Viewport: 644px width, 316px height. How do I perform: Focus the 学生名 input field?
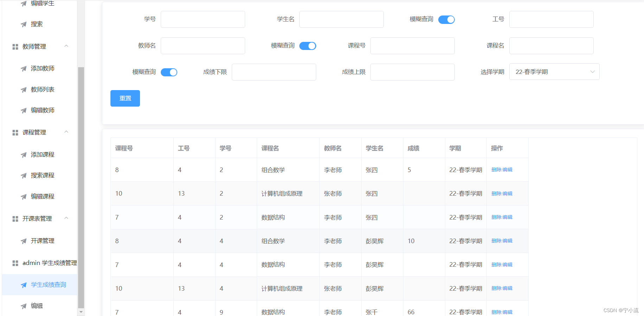click(x=342, y=19)
